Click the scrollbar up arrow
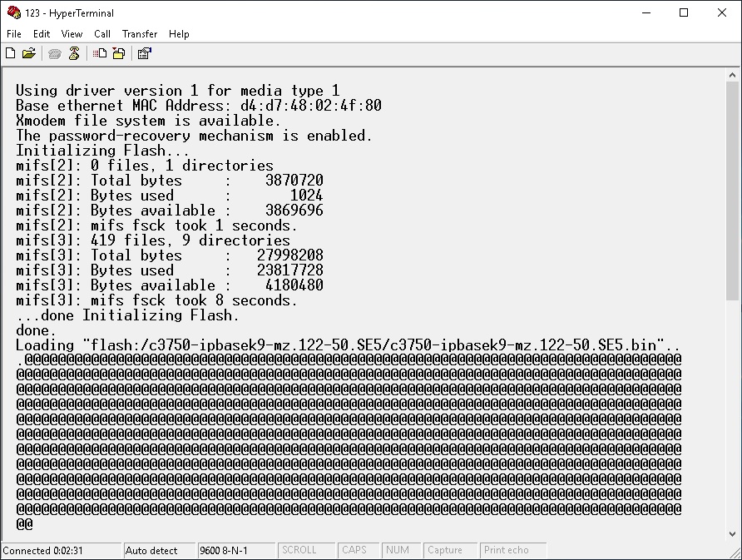The height and width of the screenshot is (560, 742). pos(732,75)
